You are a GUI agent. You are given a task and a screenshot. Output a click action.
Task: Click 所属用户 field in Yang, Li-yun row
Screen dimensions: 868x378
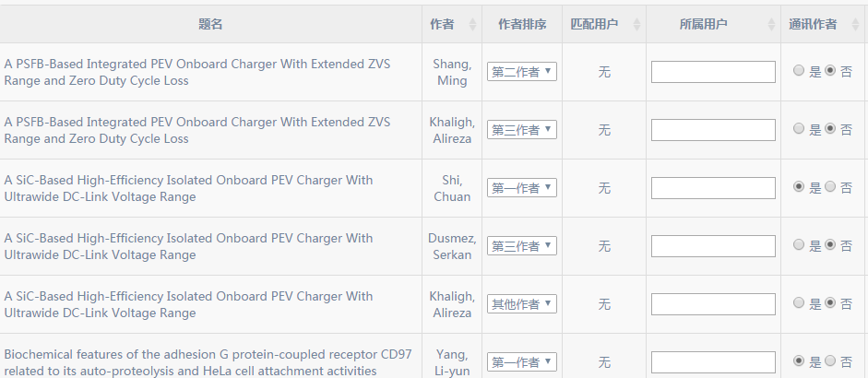[713, 362]
